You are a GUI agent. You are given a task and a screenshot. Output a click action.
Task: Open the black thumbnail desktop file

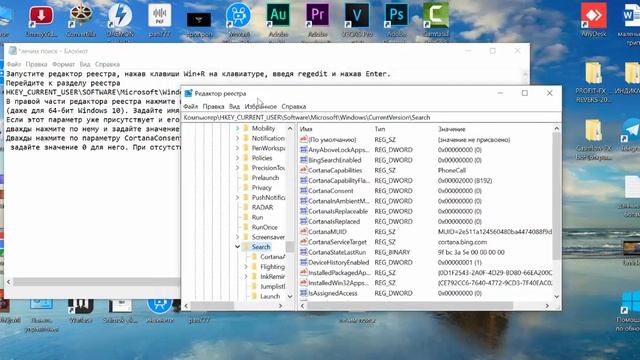pyautogui.click(x=199, y=20)
